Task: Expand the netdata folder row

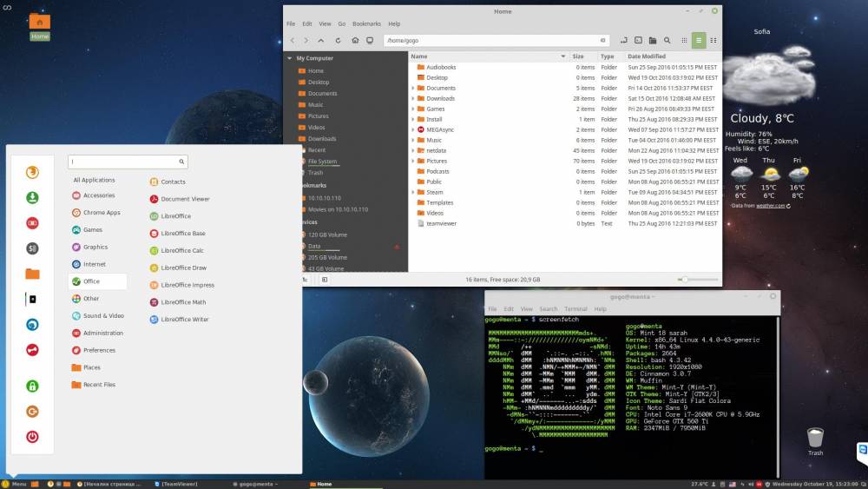Action: coord(413,150)
